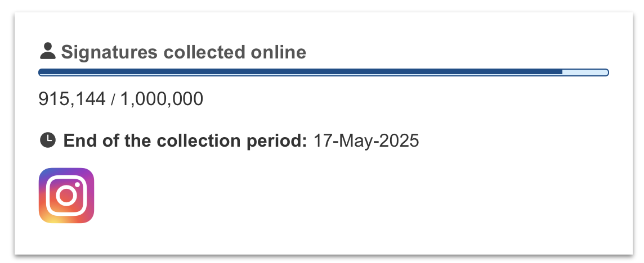This screenshot has height=263, width=644.
Task: Click the left starting end of progress bar
Action: click(x=41, y=72)
